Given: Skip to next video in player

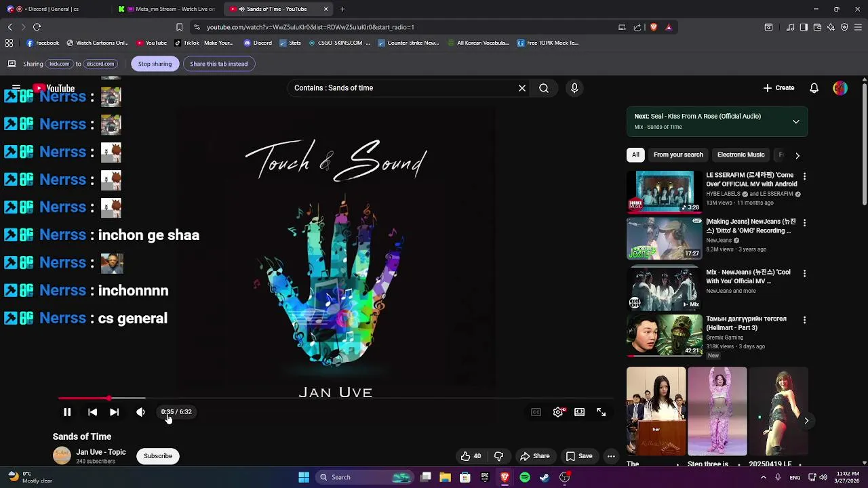Looking at the screenshot, I should [115, 412].
